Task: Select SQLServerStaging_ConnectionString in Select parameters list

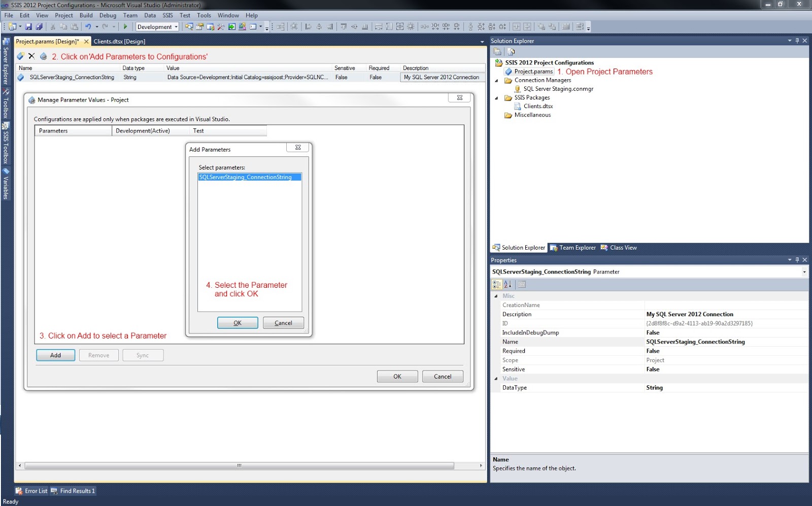Action: [x=250, y=177]
